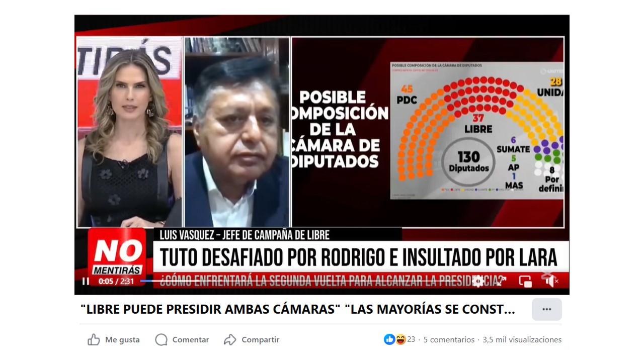Enter fullscreen with the expand arrows icon
The height and width of the screenshot is (362, 644).
tap(501, 282)
